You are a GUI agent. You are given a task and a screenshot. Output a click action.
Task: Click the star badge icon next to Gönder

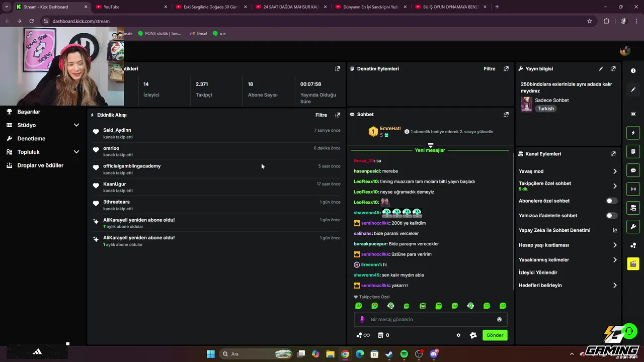pyautogui.click(x=473, y=335)
